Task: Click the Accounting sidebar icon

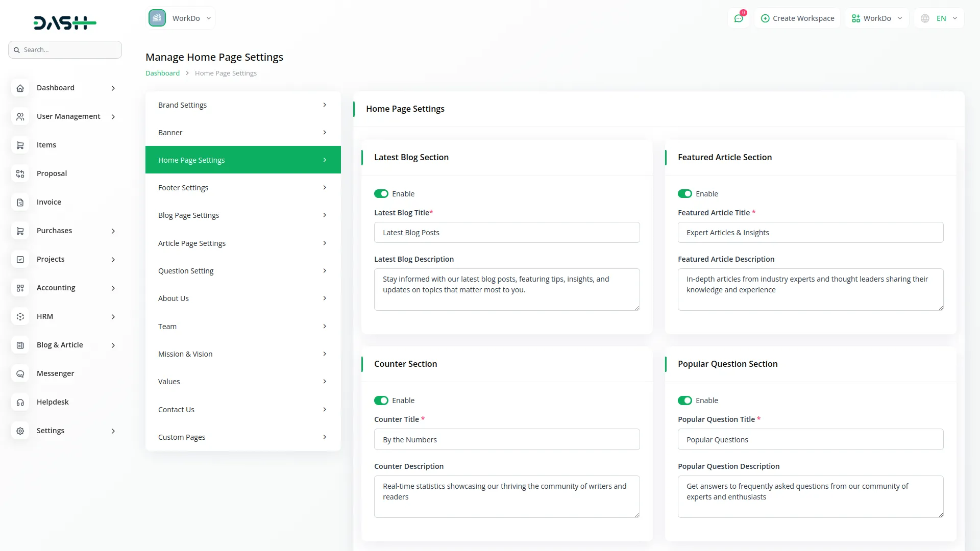Action: [x=20, y=288]
